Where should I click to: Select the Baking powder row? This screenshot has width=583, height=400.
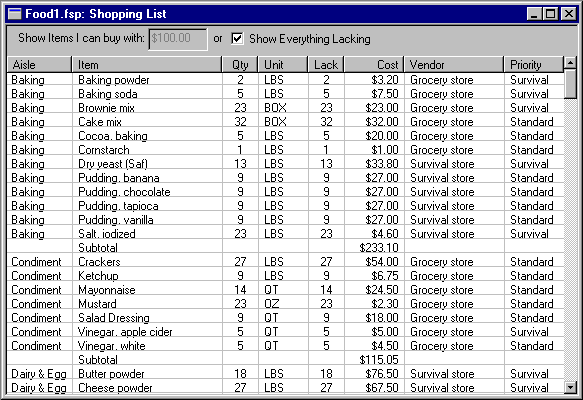(285, 80)
